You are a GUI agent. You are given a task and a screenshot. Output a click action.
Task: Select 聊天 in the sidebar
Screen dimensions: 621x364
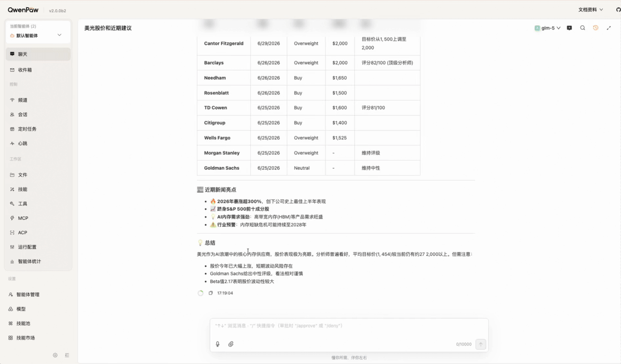[x=38, y=54]
